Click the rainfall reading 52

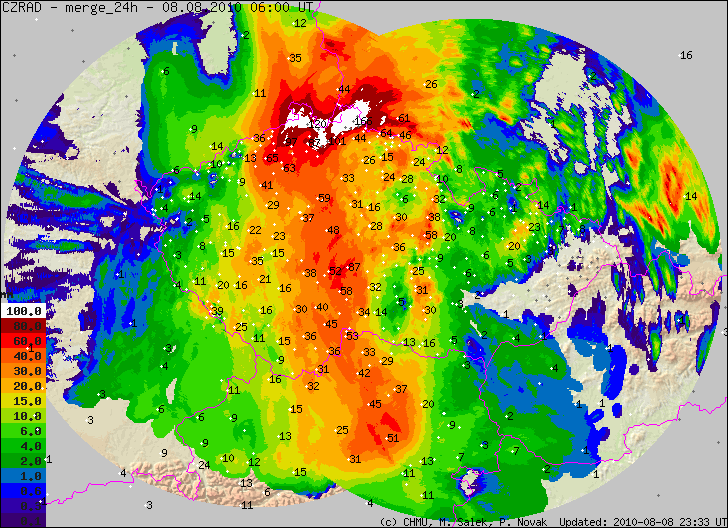[335, 271]
